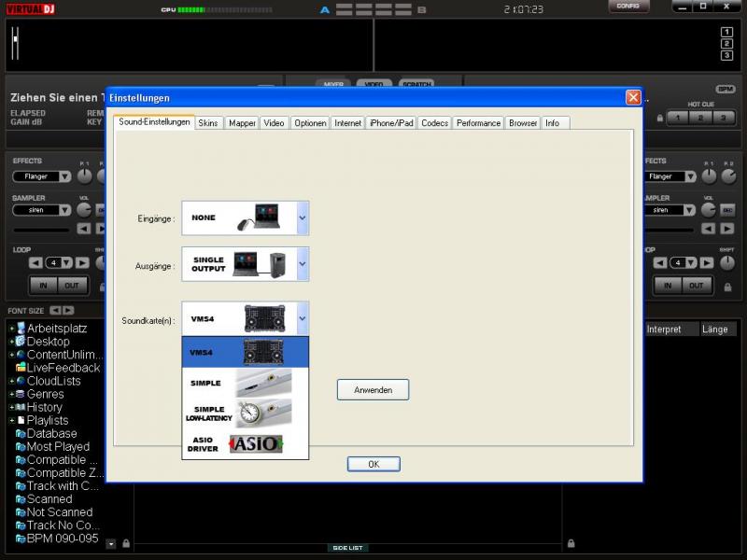This screenshot has width=747, height=560.
Task: Activate hot cue 1 on right deck
Action: click(x=678, y=118)
